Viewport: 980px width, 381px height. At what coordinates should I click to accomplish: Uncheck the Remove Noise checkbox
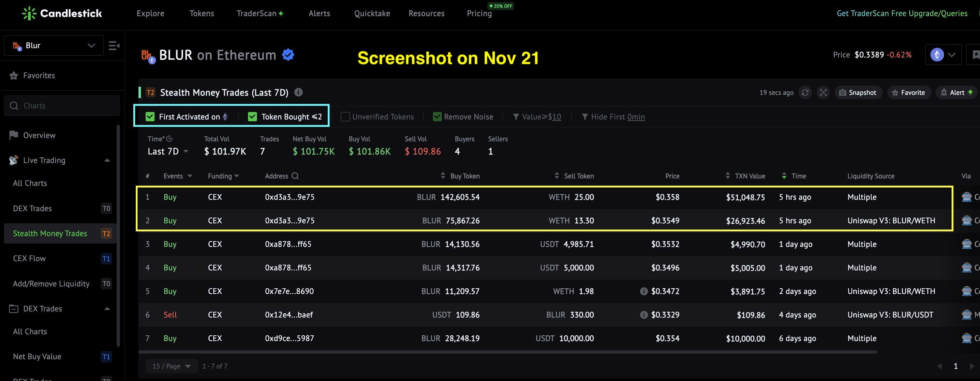437,117
